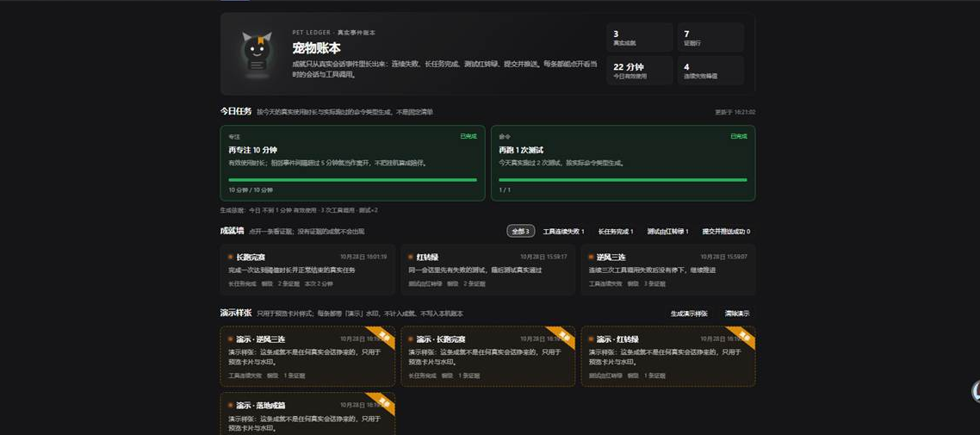
Task: Click timestamp 10月28日 15:59:17 on 红转绿
Action: [543, 257]
